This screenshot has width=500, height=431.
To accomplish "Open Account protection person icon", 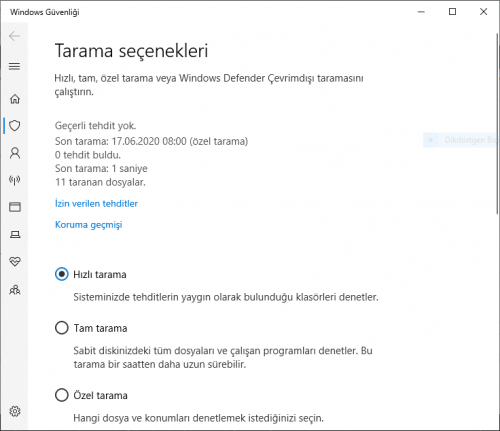I will pos(15,153).
